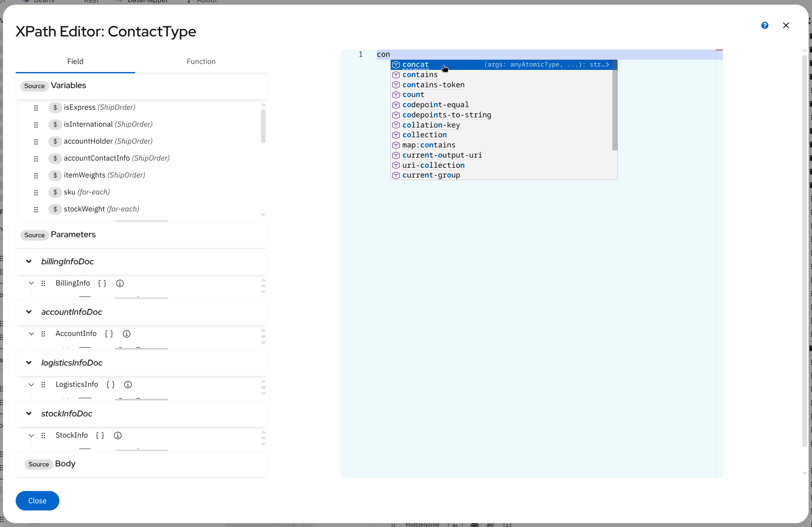Screen dimensions: 812x527
Task: Collapse the billingInfoDoc parameter section
Action: 29,261
